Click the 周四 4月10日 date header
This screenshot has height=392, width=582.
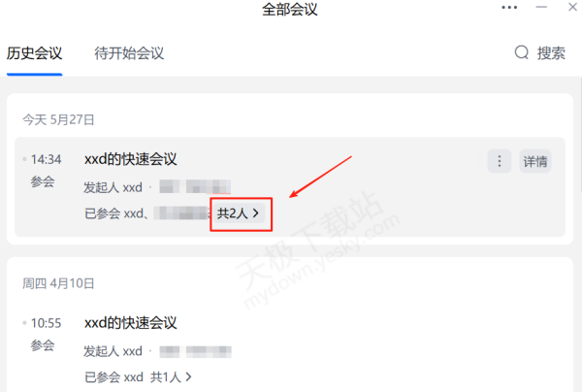pos(58,283)
